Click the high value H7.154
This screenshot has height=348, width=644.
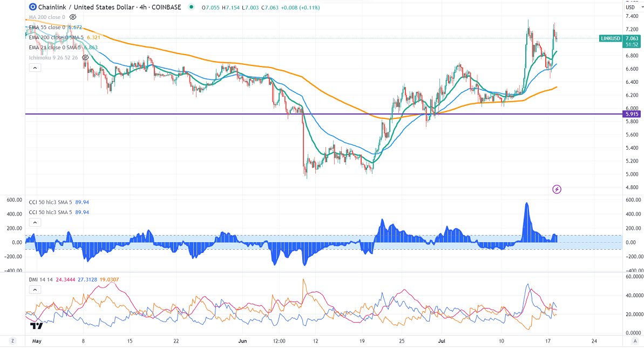point(231,8)
